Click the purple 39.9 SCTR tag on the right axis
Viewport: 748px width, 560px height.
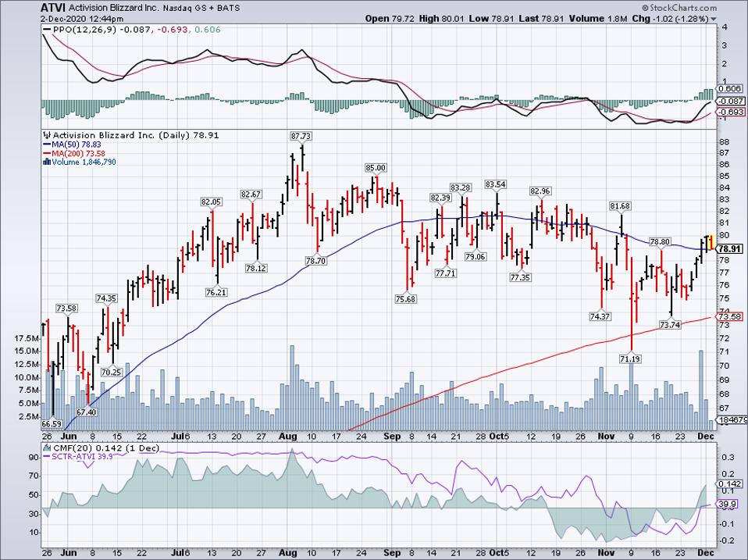point(728,505)
